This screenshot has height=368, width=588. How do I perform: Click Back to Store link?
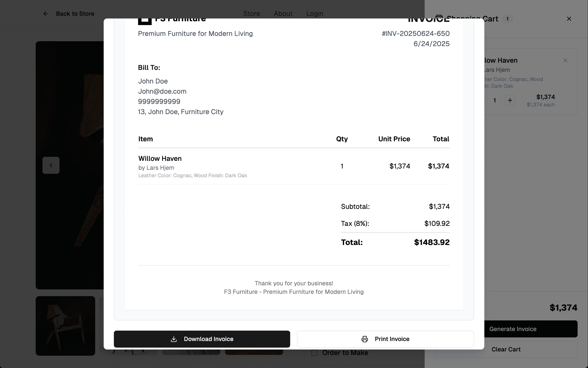tap(75, 14)
